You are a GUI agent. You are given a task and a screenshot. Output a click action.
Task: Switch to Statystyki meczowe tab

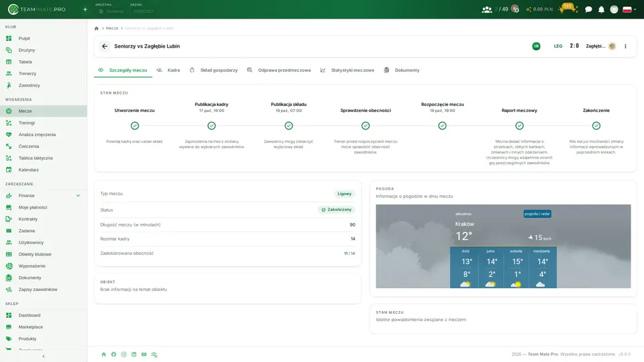pyautogui.click(x=347, y=70)
